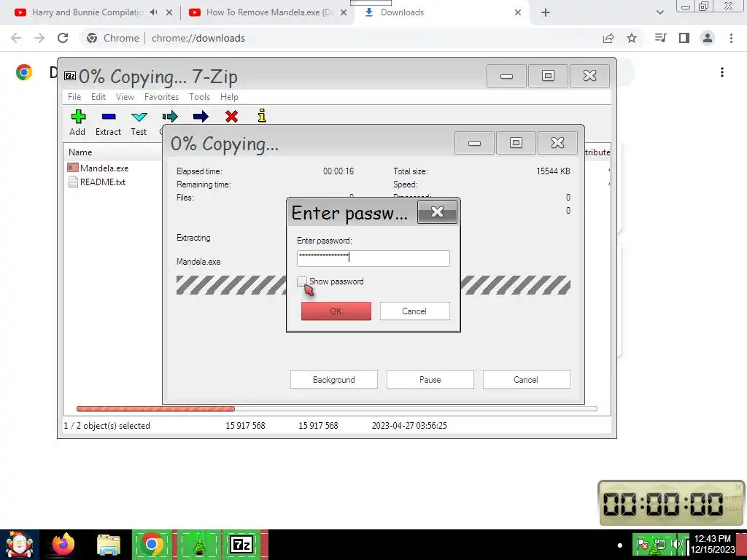Reload the Chrome downloads page

click(x=63, y=38)
